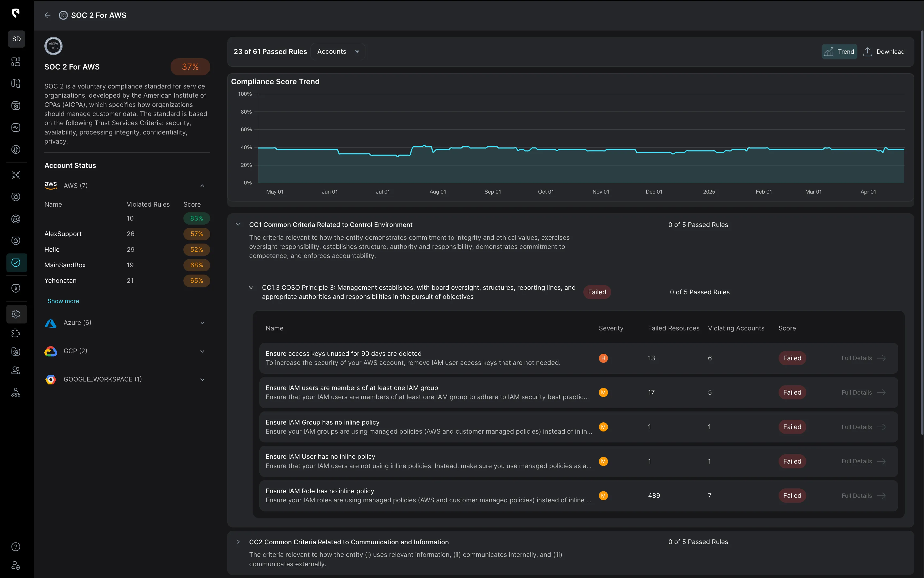Click the High severity badge for access keys rule
This screenshot has width=924, height=578.
tap(603, 358)
